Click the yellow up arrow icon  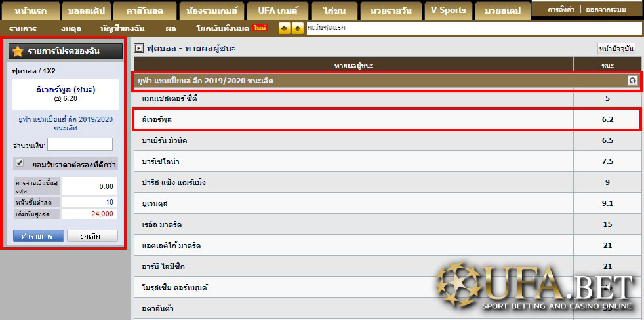[297, 29]
